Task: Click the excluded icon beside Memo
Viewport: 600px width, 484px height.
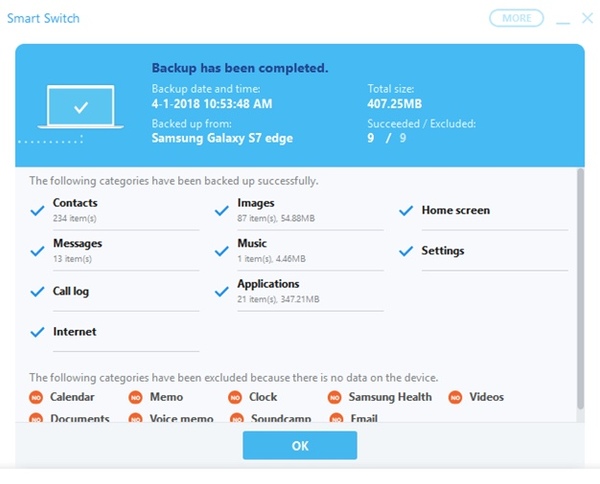Action: (x=135, y=398)
